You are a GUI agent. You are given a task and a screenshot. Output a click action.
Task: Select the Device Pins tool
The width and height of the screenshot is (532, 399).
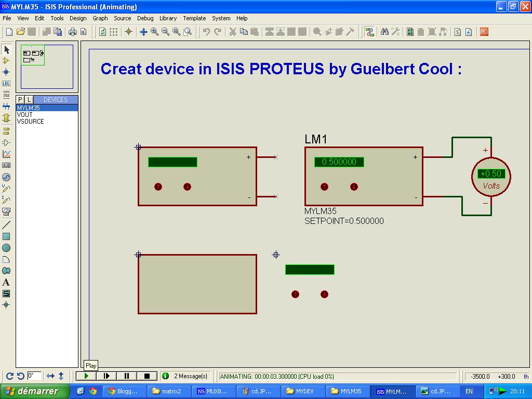(x=6, y=142)
